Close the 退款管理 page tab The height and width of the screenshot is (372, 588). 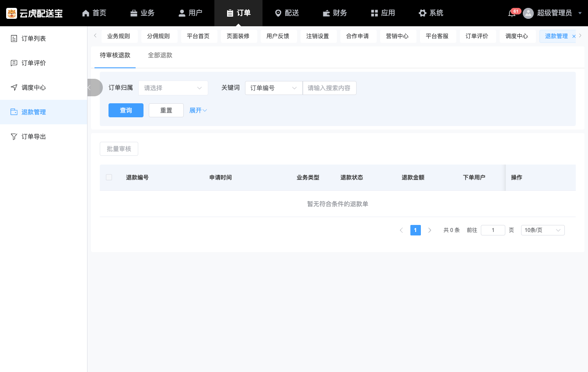point(574,36)
